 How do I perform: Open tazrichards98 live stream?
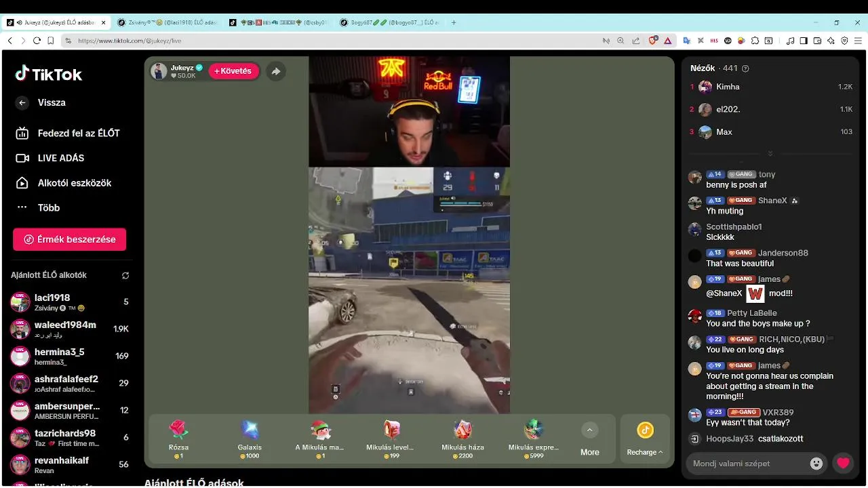click(x=69, y=438)
